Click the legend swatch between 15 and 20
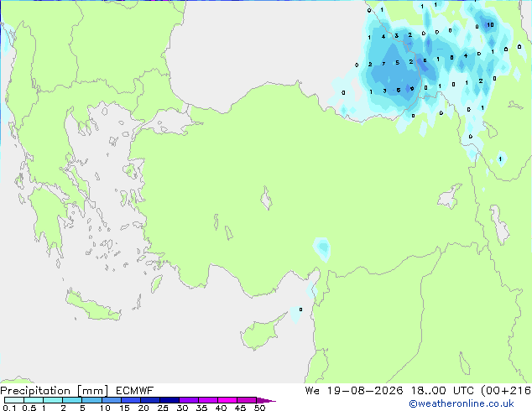 [130, 400]
